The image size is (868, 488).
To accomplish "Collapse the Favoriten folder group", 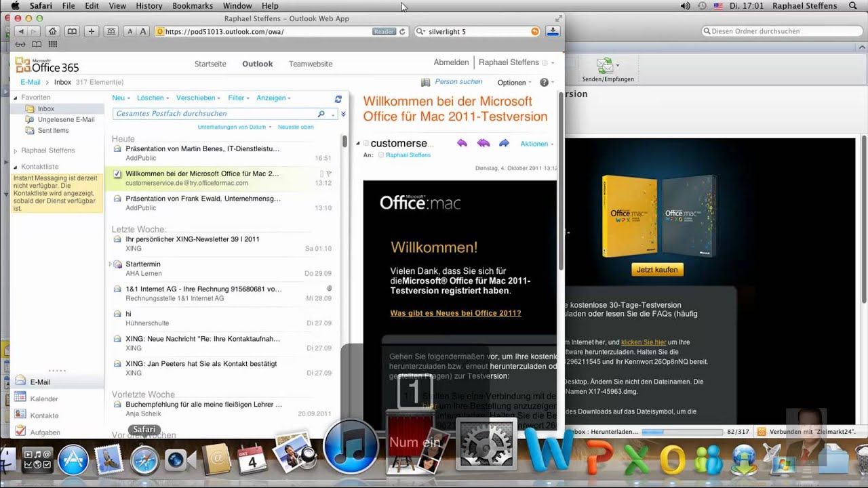I will point(15,98).
